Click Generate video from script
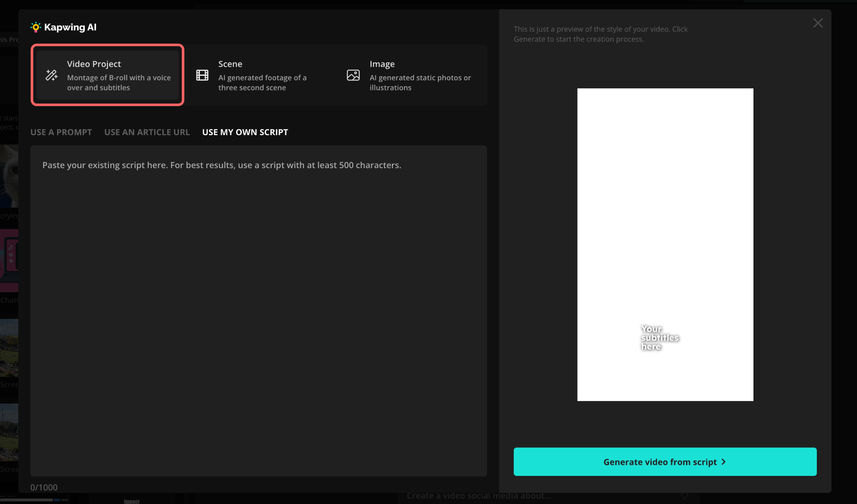Image resolution: width=857 pixels, height=504 pixels. tap(665, 462)
